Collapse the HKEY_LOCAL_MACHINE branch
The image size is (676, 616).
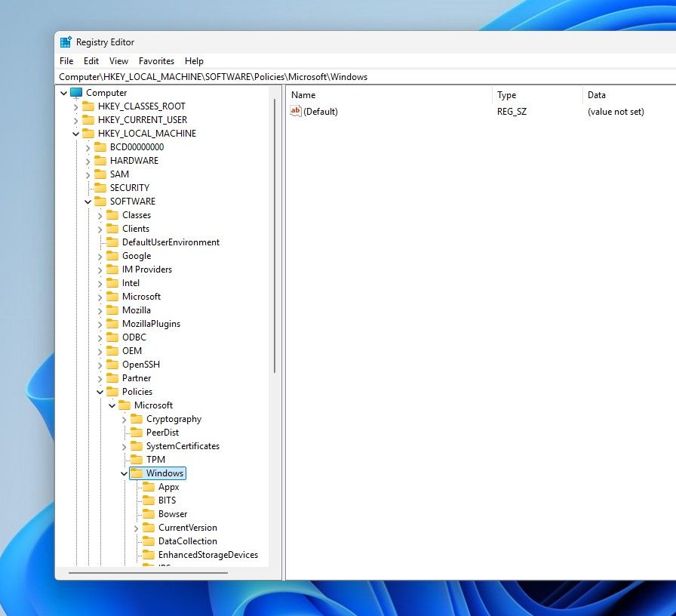(75, 133)
